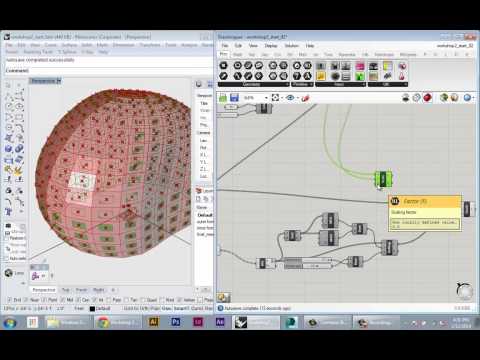Select Rhino Box solid tool
This screenshot has height=360, width=480.
coord(8,149)
